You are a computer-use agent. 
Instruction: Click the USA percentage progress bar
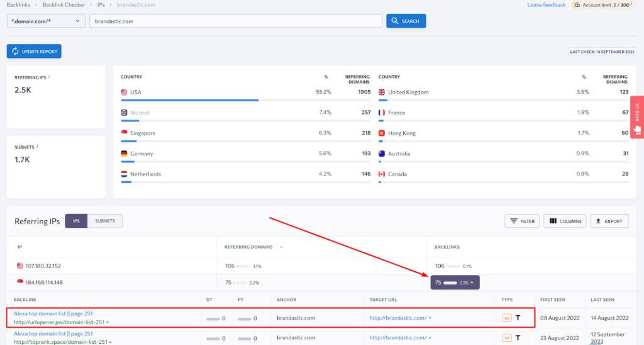pos(246,100)
